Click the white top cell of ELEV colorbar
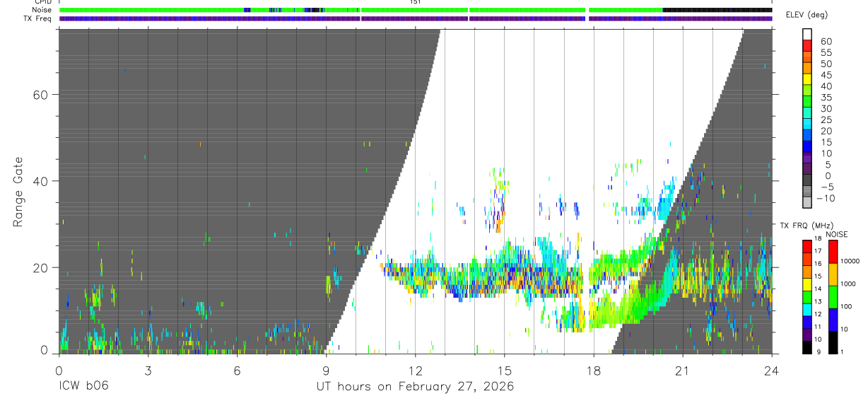 pos(807,34)
